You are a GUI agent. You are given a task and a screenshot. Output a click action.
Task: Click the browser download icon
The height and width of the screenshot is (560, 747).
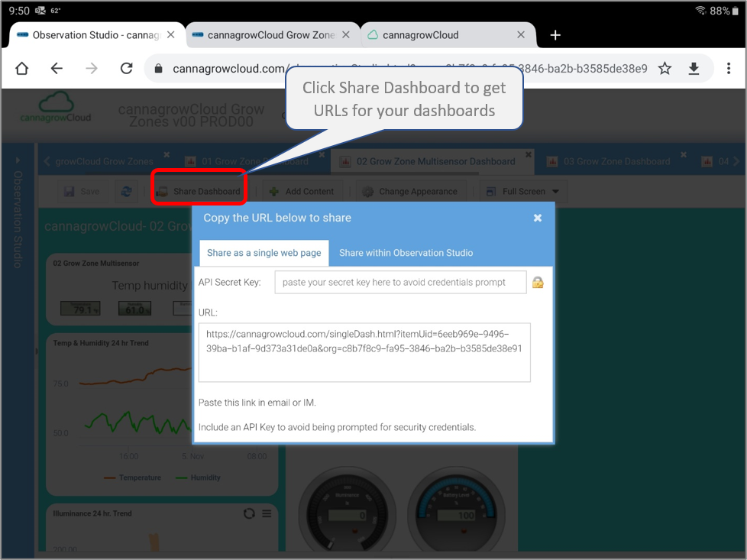click(x=694, y=69)
